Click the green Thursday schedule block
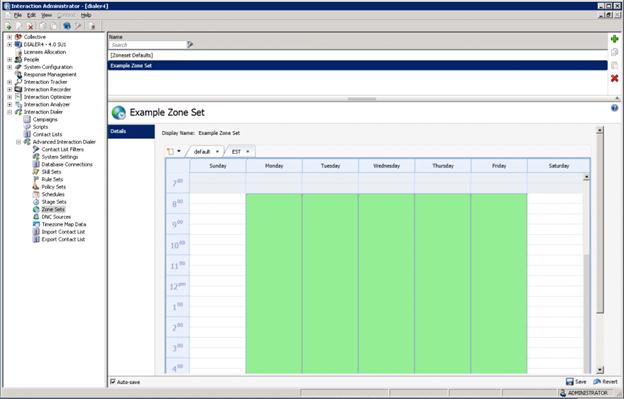Image resolution: width=624 pixels, height=399 pixels. pos(443,283)
